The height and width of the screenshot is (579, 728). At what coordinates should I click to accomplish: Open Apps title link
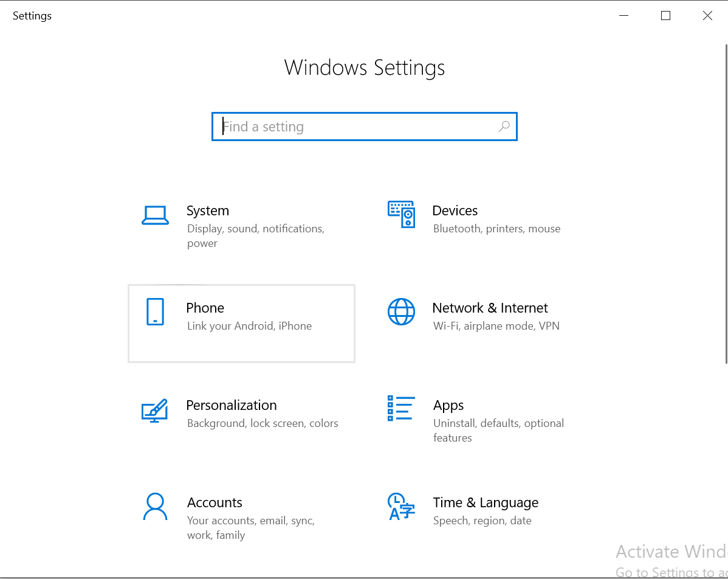pos(448,406)
